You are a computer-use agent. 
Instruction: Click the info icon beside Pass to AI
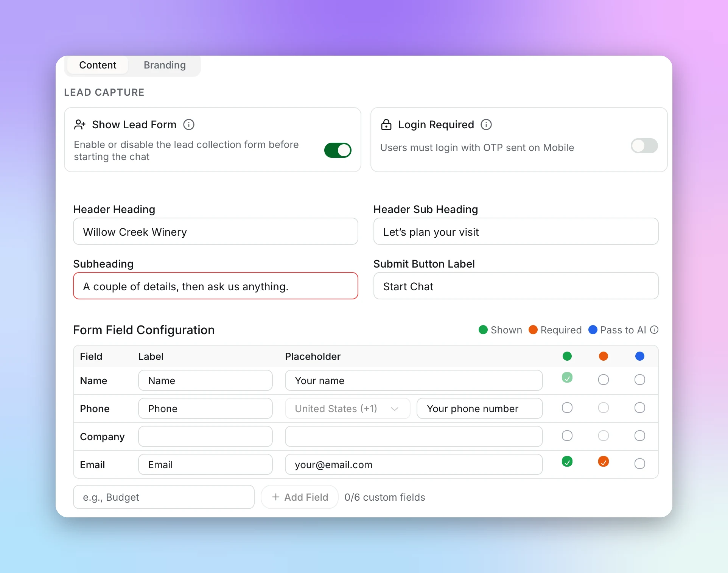pos(654,330)
